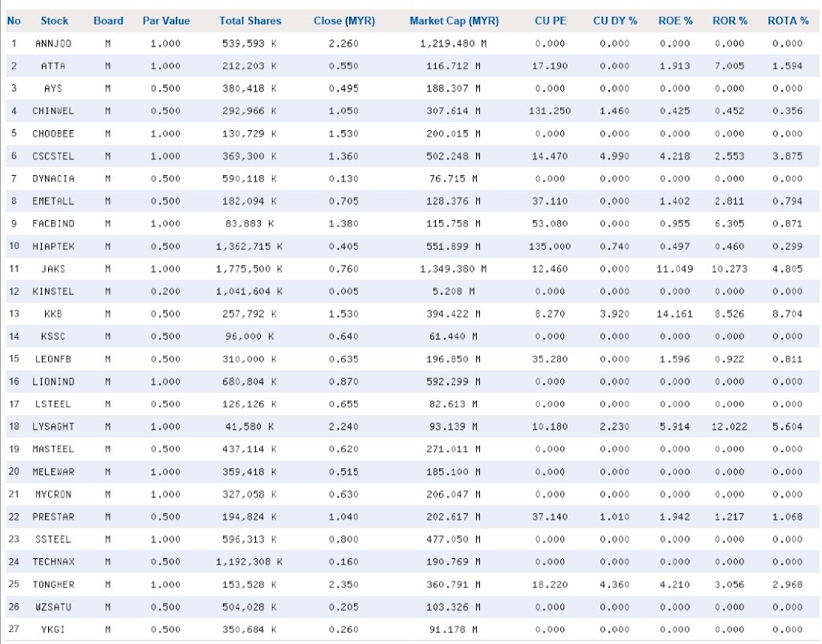822x644 pixels.
Task: Select the LIONIND stock name
Action: [x=53, y=381]
